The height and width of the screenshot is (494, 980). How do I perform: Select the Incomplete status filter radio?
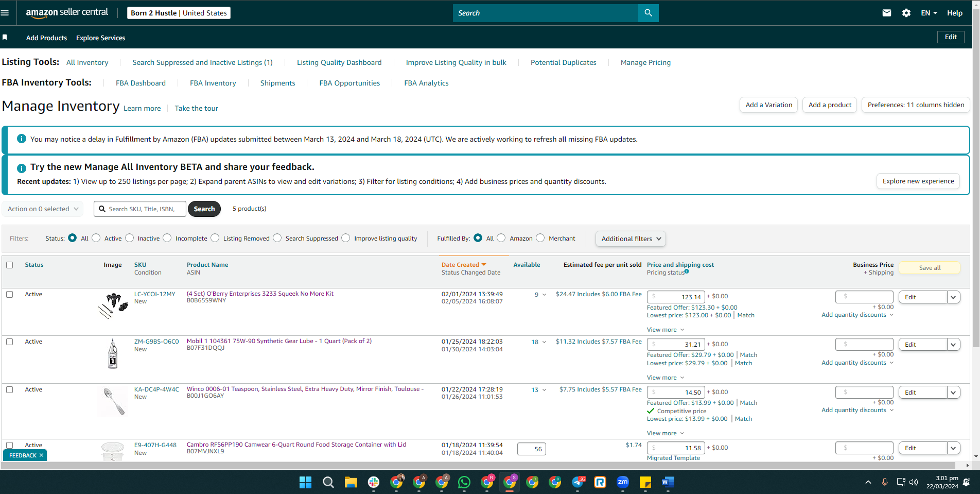167,238
